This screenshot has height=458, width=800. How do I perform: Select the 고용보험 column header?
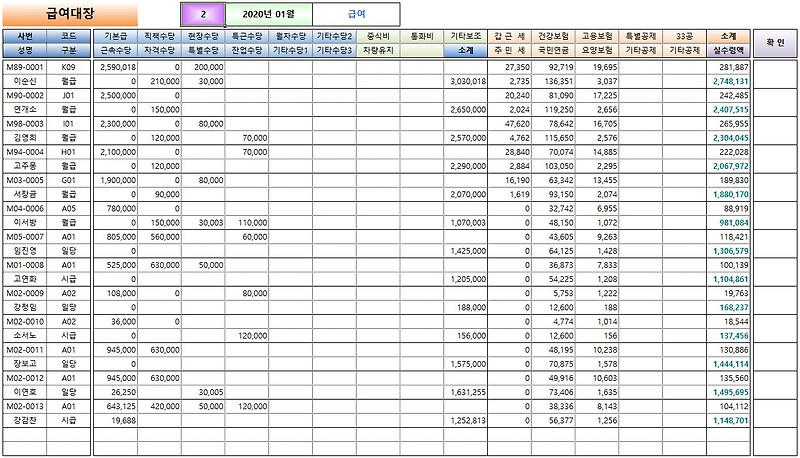point(597,36)
